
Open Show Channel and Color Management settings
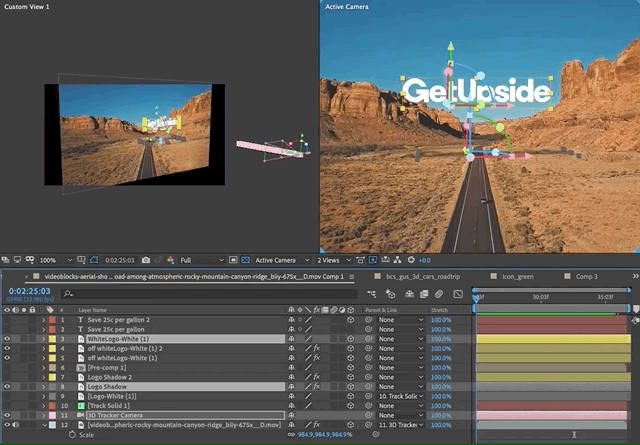[x=171, y=260]
